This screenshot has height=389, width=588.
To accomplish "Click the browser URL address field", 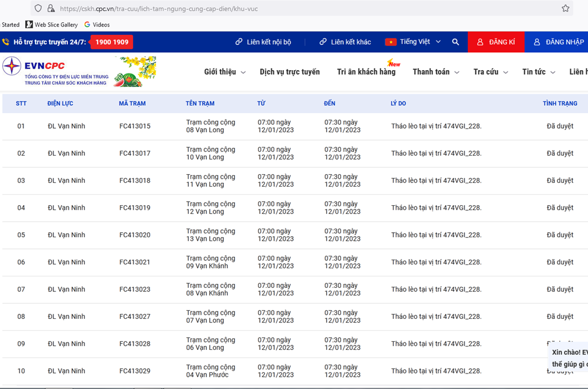I will [287, 9].
